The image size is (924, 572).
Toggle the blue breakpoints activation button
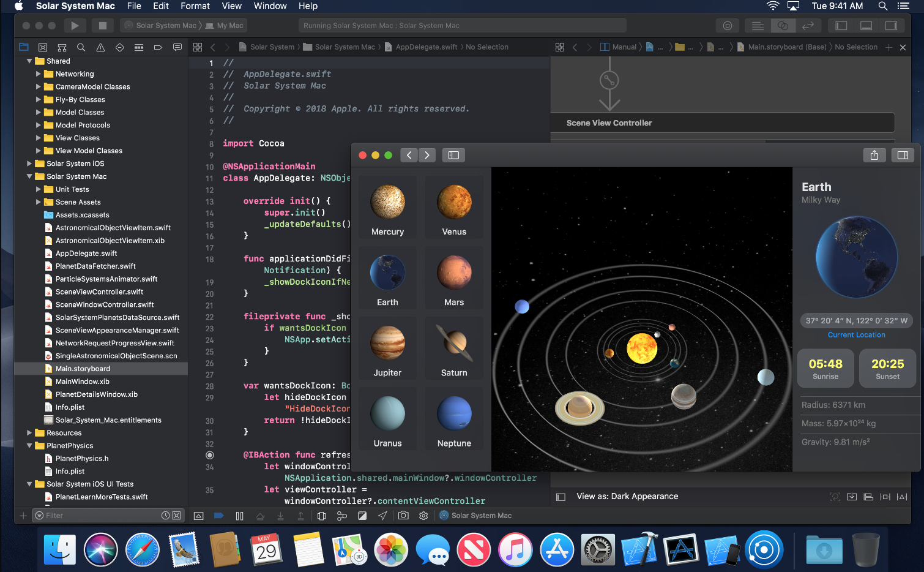tap(218, 516)
